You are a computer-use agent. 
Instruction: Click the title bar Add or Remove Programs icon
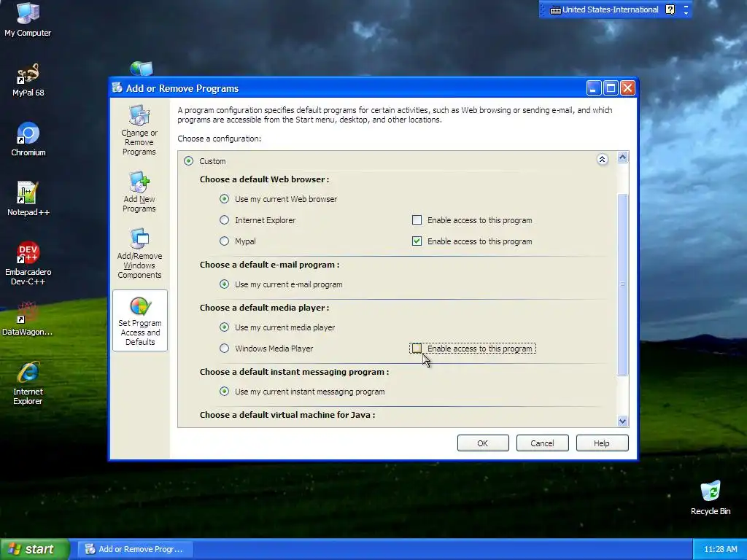117,87
